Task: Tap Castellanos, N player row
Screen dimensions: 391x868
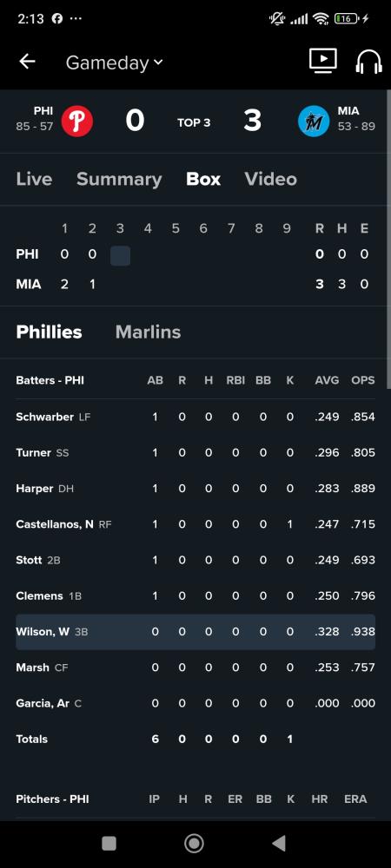Action: [x=195, y=524]
